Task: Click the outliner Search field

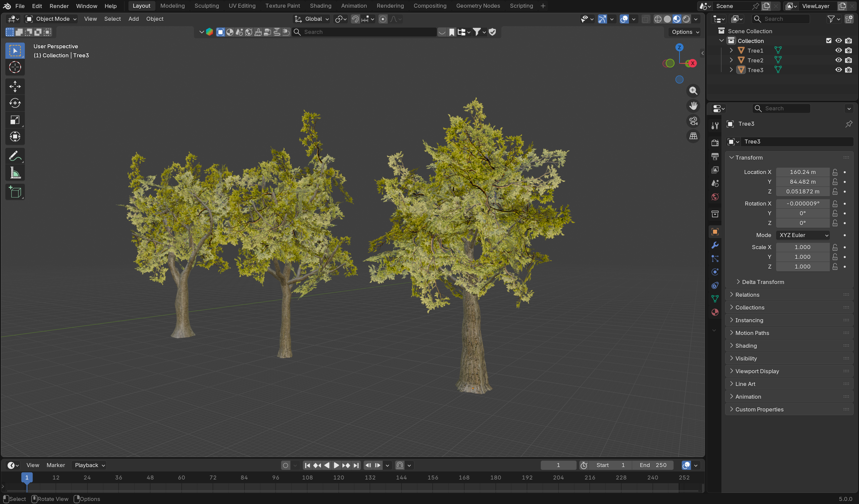Action: point(781,19)
